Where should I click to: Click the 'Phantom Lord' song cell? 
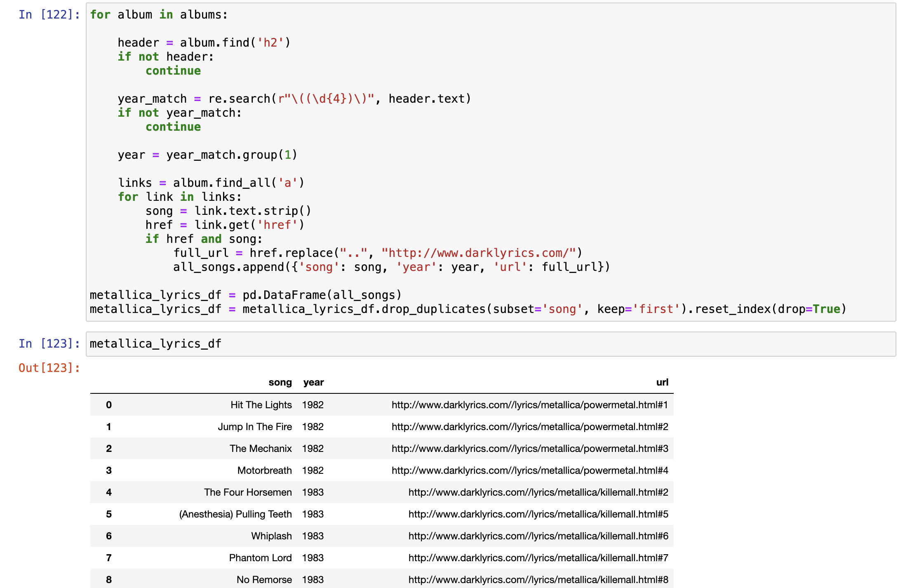click(260, 558)
